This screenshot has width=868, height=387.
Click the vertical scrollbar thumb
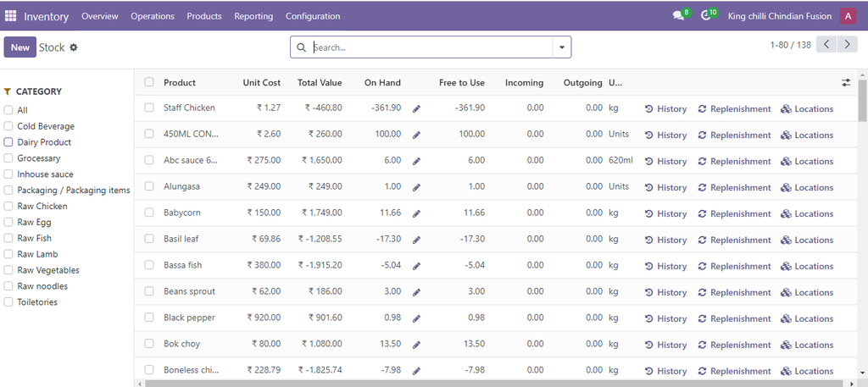pos(862,100)
